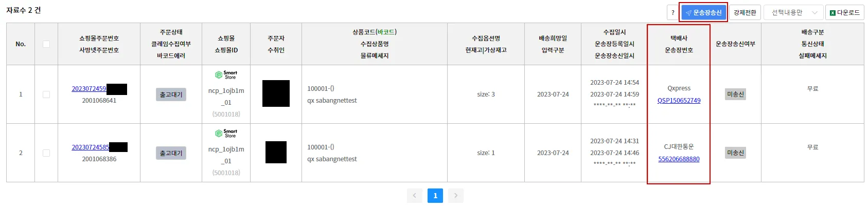Viewport: 868px width, 209px height.
Task: Click the 미송신 status badge for Qxpress row
Action: pyautogui.click(x=735, y=94)
